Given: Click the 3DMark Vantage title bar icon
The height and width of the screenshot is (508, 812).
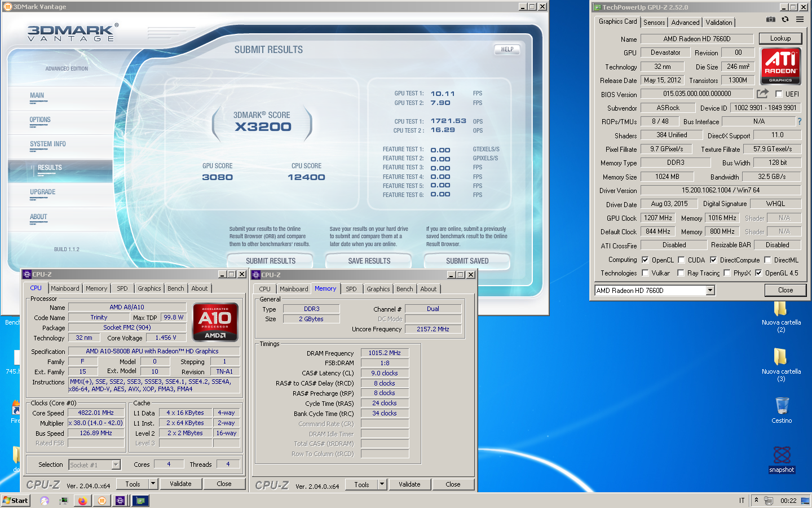Looking at the screenshot, I should pyautogui.click(x=8, y=7).
